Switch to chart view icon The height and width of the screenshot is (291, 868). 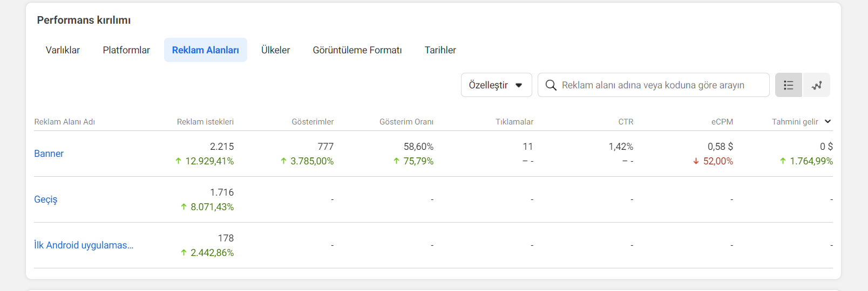coord(817,85)
